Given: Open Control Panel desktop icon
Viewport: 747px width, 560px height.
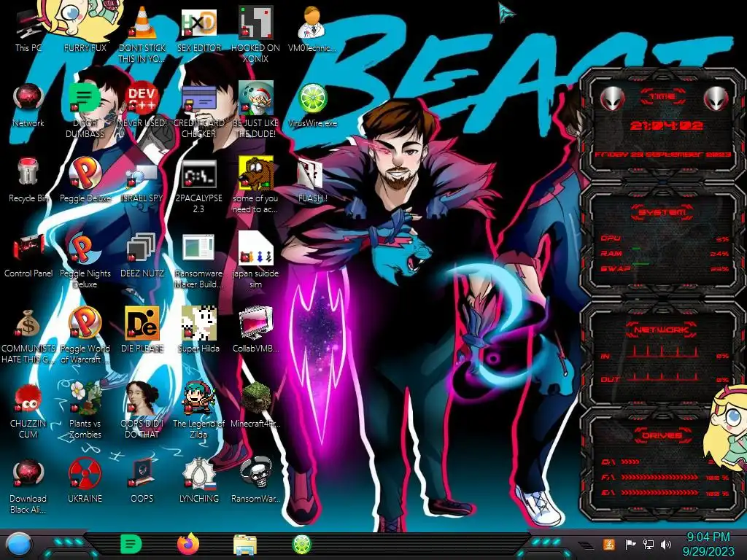Looking at the screenshot, I should [x=28, y=255].
